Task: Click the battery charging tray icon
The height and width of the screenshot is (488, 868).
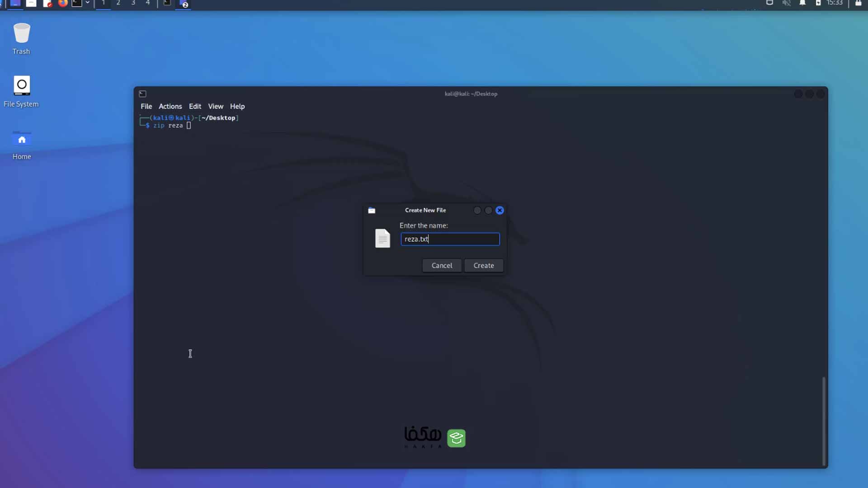Action: tap(818, 3)
